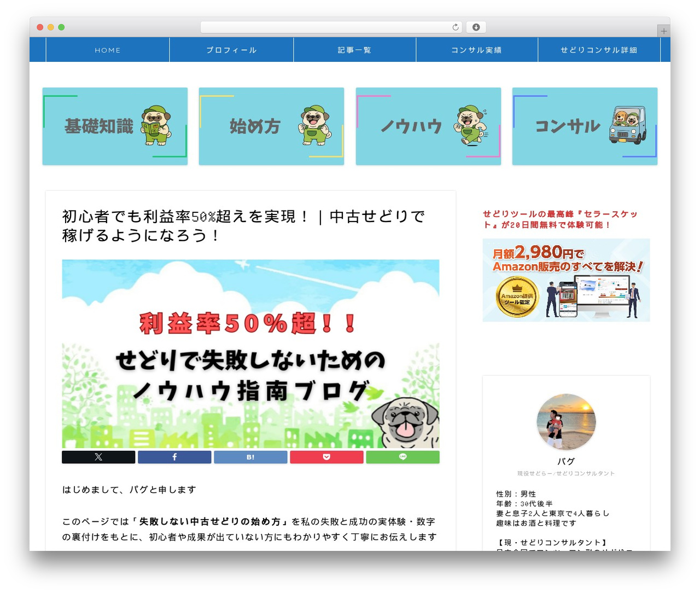The height and width of the screenshot is (593, 700).
Task: Share the post on Facebook
Action: (174, 457)
